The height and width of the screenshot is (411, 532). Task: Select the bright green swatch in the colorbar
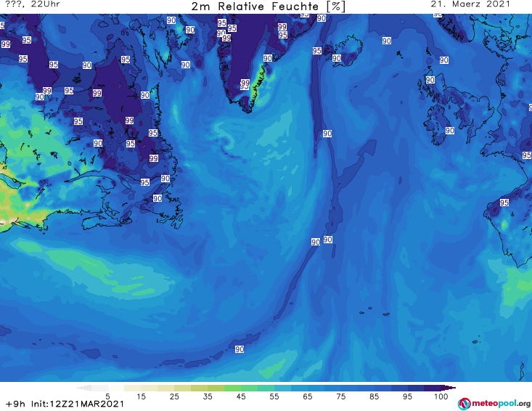(x=232, y=388)
